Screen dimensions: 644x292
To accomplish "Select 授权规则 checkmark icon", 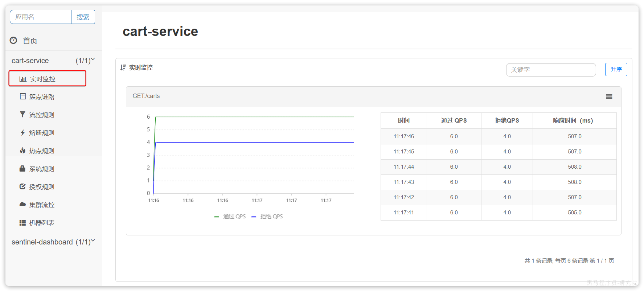I will point(22,186).
